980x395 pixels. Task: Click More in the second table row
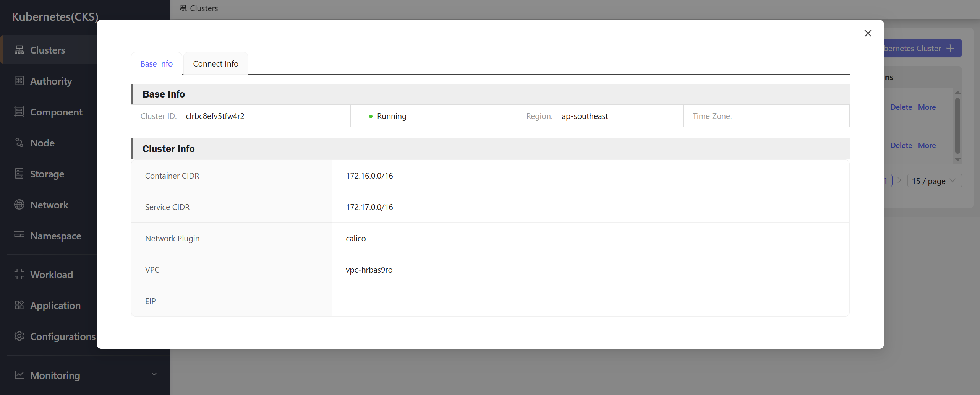(x=927, y=145)
